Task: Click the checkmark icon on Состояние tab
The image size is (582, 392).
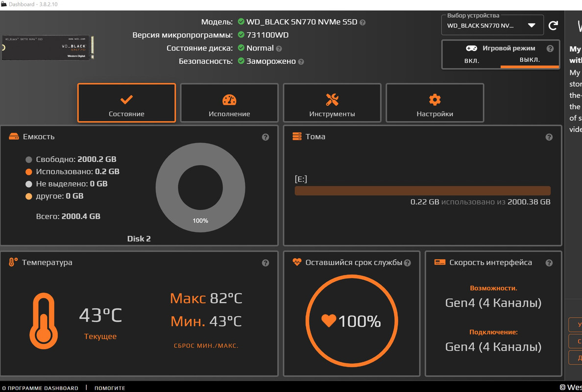Action: [126, 99]
